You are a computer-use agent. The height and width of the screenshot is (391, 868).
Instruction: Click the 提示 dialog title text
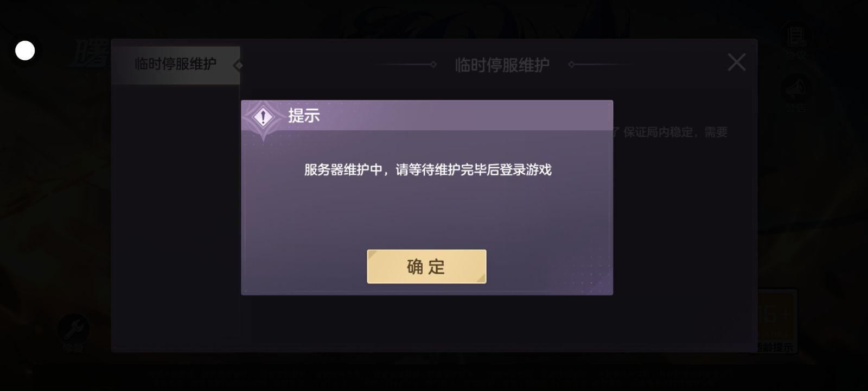pyautogui.click(x=304, y=116)
